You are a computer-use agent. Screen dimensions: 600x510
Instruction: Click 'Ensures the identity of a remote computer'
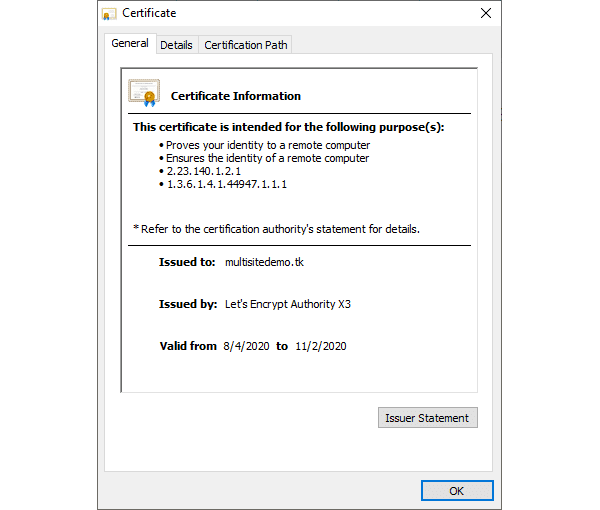click(267, 158)
